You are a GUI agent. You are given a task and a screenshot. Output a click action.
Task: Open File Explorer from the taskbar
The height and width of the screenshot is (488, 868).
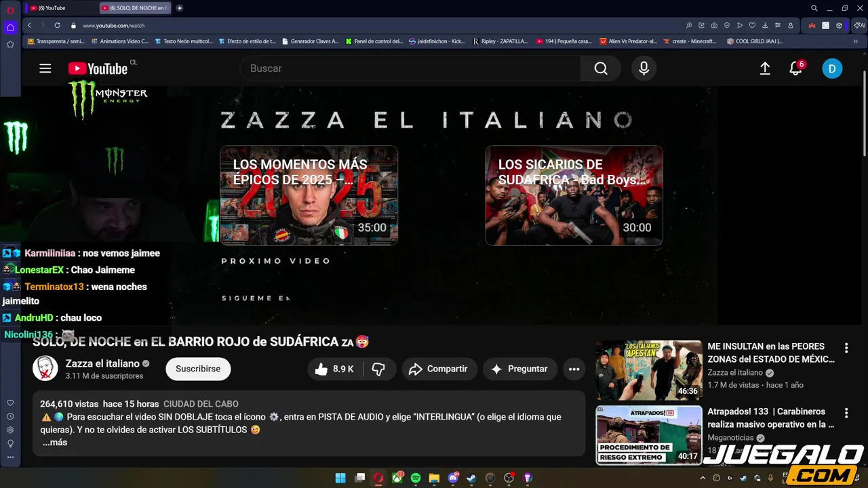pos(435,478)
